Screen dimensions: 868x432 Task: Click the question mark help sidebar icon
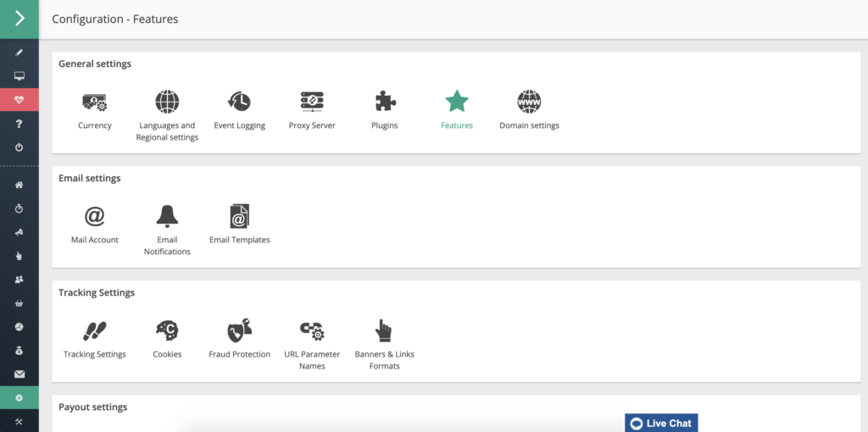[x=19, y=124]
